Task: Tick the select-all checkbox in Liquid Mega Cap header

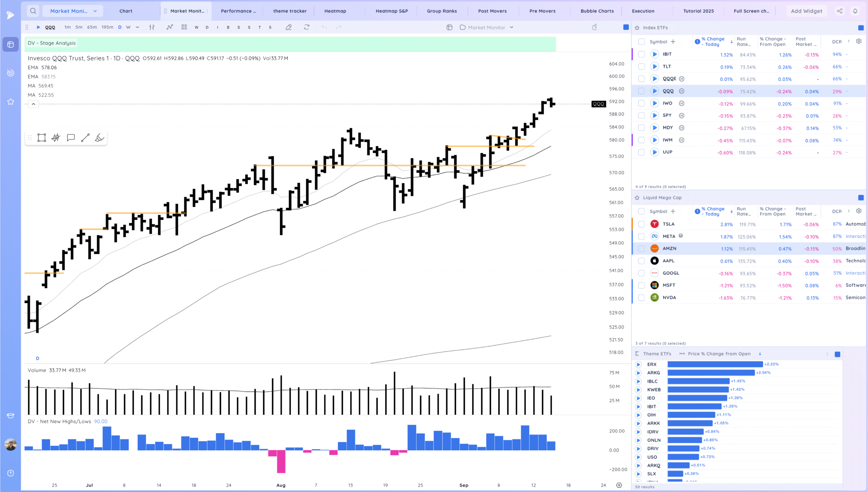Action: [641, 211]
